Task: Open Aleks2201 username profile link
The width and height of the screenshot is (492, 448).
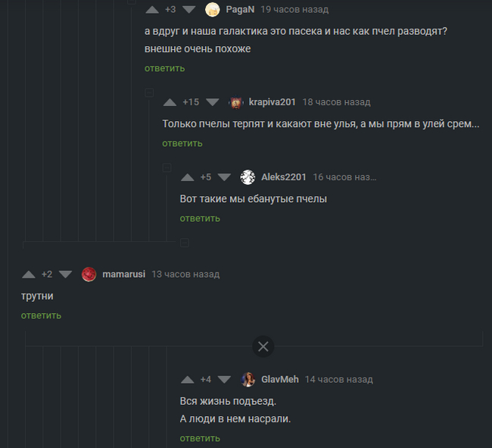Action: tap(284, 177)
